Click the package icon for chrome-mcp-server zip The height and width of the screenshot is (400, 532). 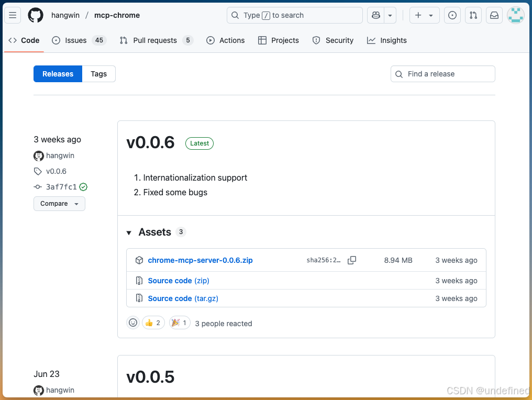(139, 260)
